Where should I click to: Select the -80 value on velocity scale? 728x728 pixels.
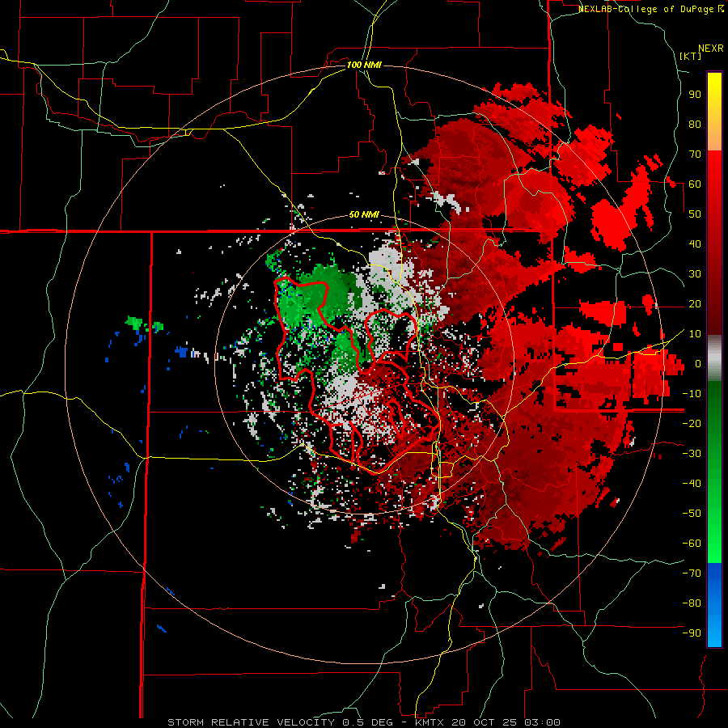692,603
